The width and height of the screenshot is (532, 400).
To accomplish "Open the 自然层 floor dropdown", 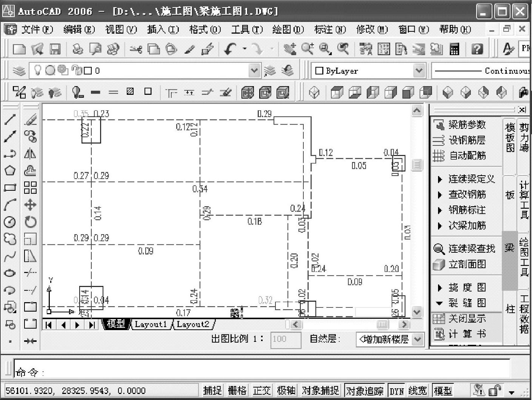I will coord(389,339).
